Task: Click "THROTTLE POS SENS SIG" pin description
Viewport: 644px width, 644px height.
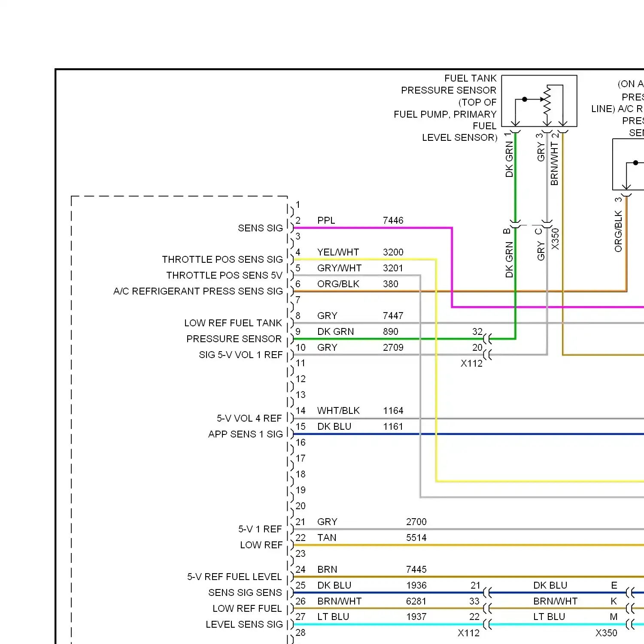Action: coord(222,259)
